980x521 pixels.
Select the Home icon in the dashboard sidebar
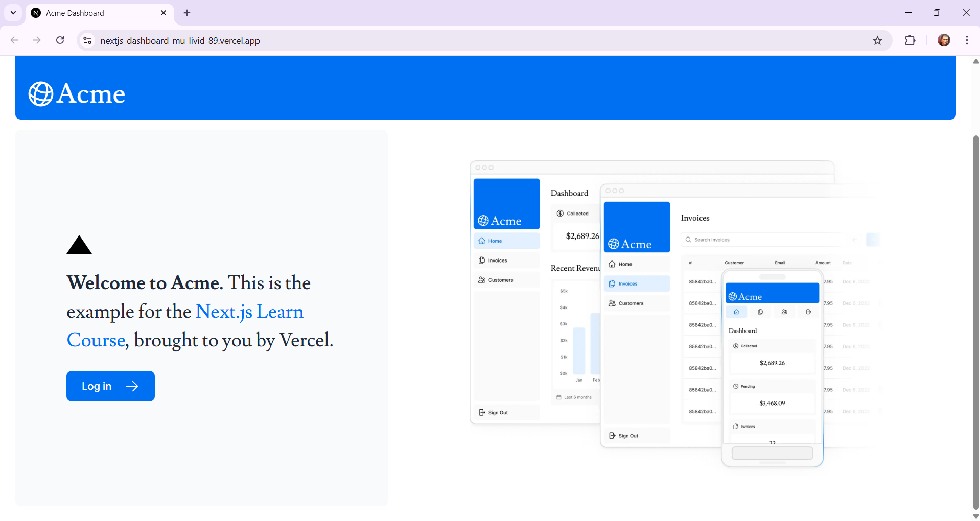(x=482, y=241)
